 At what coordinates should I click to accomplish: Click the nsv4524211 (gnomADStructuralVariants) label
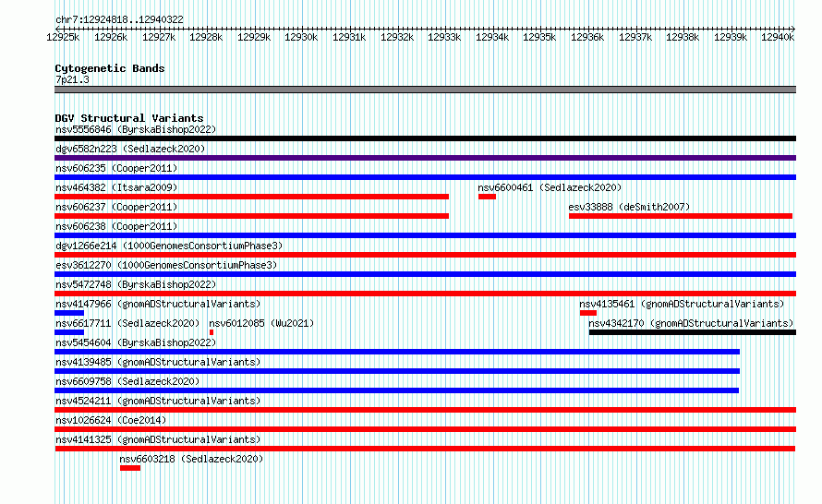point(158,401)
